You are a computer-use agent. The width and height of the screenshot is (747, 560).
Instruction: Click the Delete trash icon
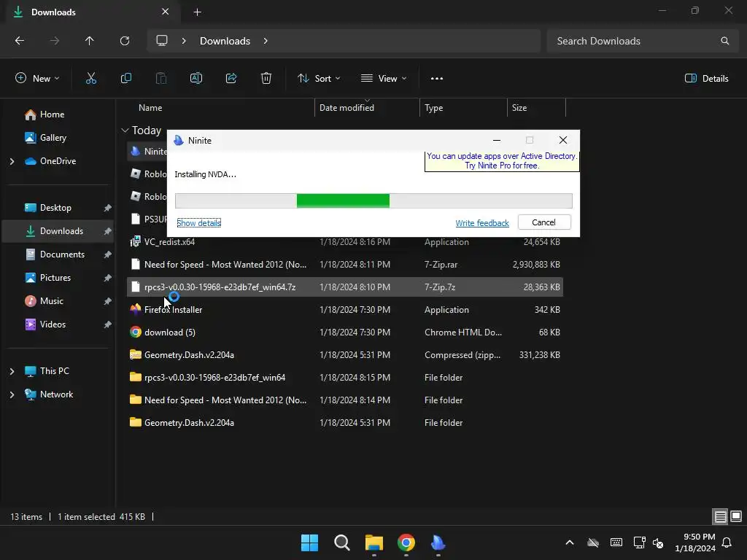(x=266, y=79)
